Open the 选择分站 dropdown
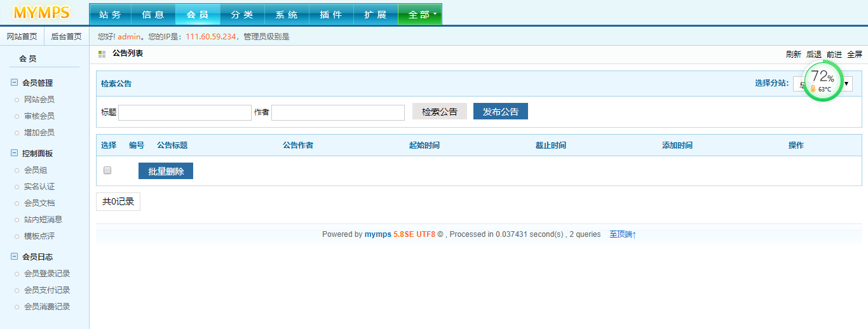Image resolution: width=868 pixels, height=329 pixels. click(x=823, y=83)
